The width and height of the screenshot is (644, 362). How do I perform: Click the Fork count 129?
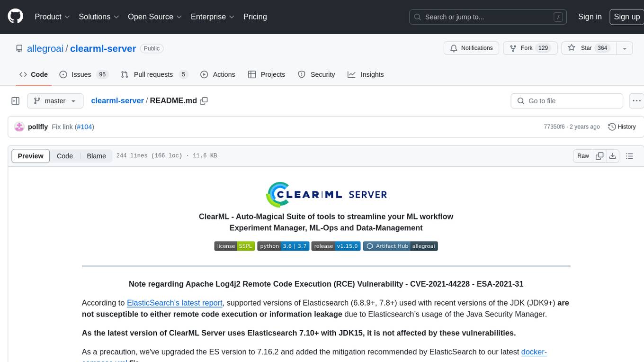543,48
